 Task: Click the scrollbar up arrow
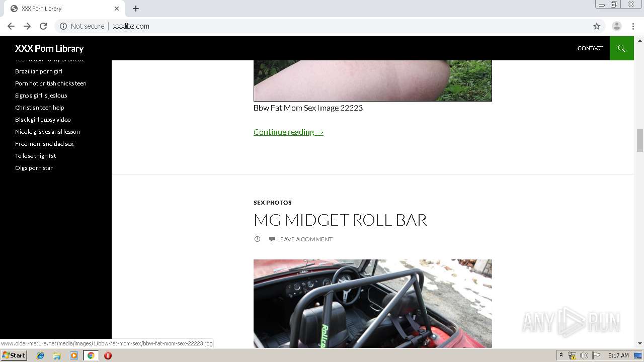coord(640,40)
